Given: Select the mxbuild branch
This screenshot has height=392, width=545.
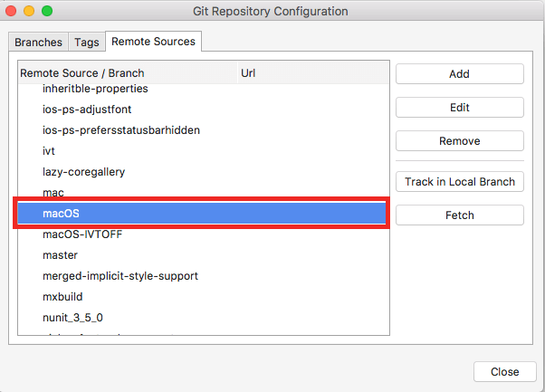Looking at the screenshot, I should click(65, 297).
